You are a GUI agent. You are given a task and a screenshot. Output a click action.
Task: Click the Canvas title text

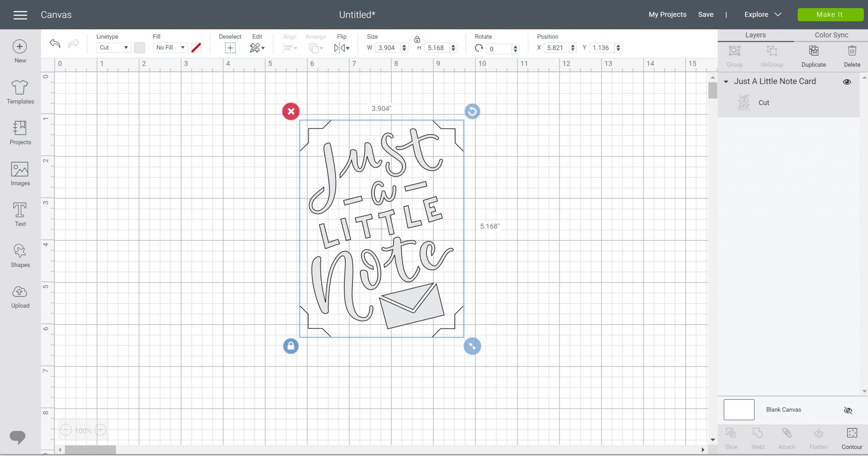[x=56, y=15]
